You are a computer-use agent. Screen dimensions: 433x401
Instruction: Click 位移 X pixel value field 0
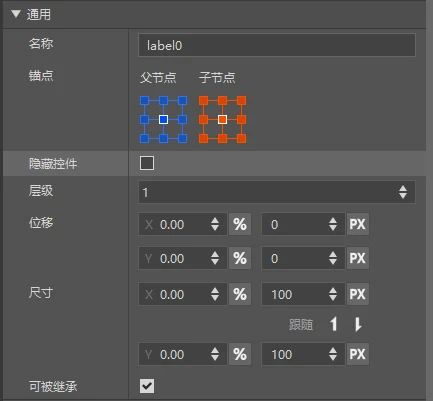pos(303,224)
